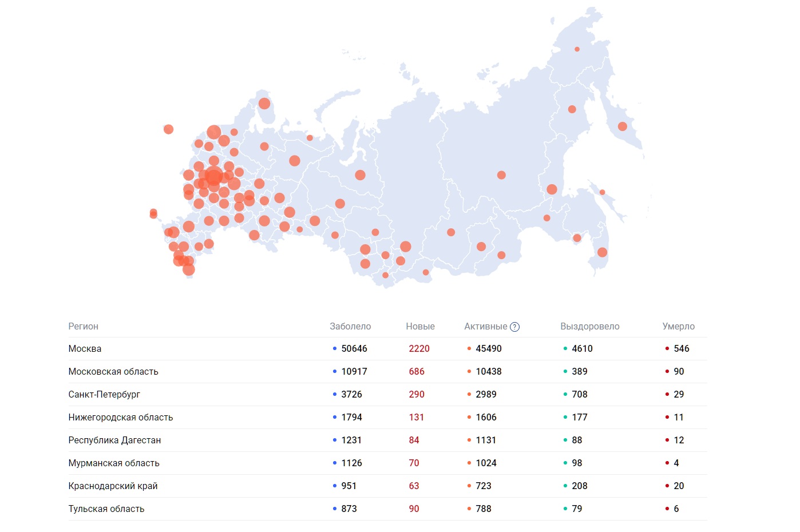Click Moscow total cases value 50646
The image size is (800, 532).
tap(354, 349)
